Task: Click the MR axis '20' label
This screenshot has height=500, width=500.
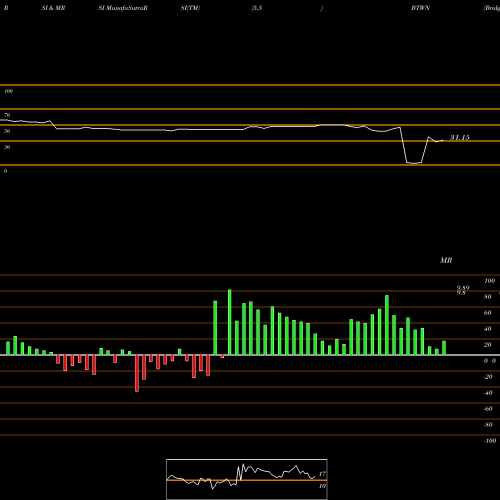Action: [x=488, y=345]
